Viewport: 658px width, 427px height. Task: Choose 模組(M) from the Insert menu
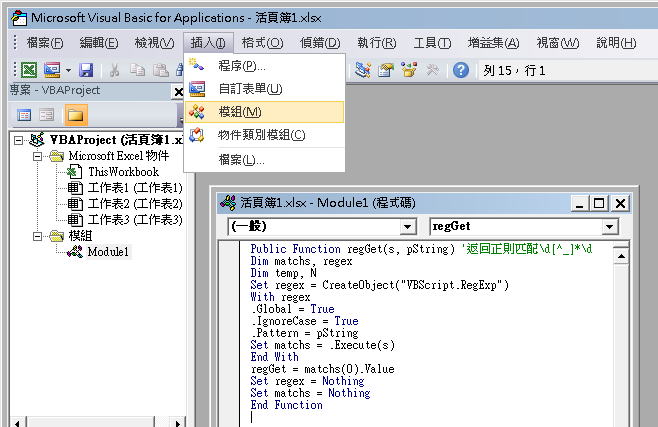264,112
